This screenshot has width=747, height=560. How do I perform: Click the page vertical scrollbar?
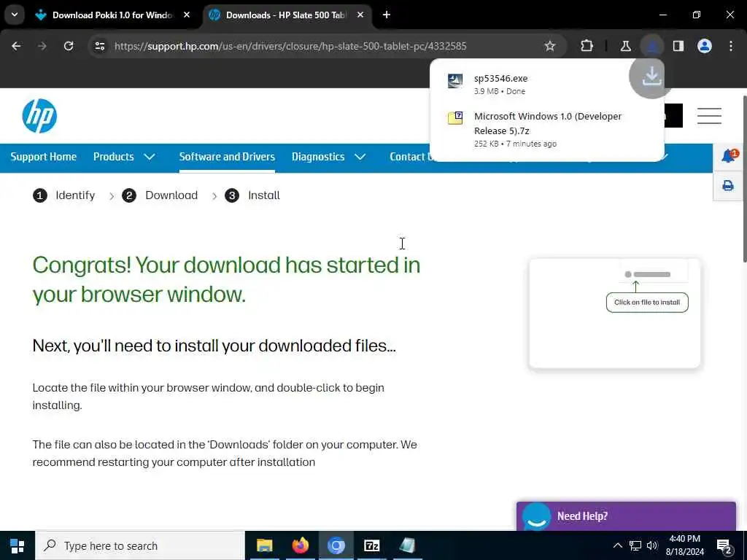[x=743, y=179]
